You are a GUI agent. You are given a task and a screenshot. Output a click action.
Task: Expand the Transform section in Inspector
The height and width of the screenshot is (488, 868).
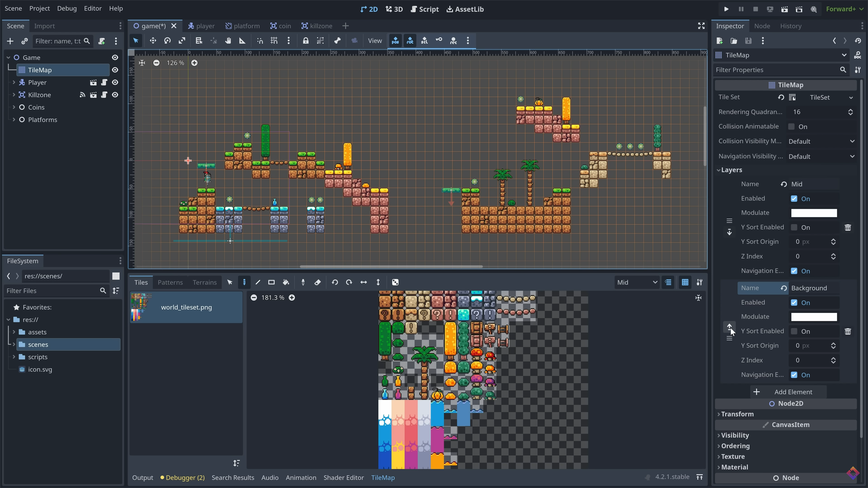[x=737, y=414]
